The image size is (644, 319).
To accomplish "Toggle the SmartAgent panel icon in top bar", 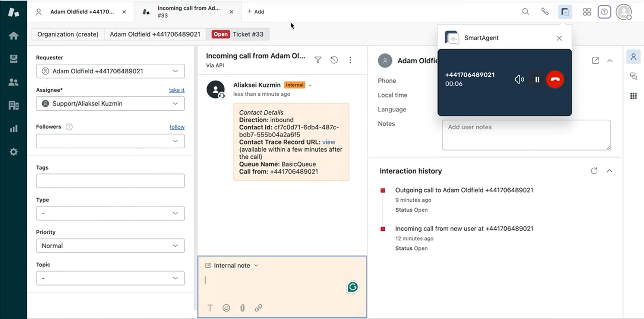I will coord(565,12).
